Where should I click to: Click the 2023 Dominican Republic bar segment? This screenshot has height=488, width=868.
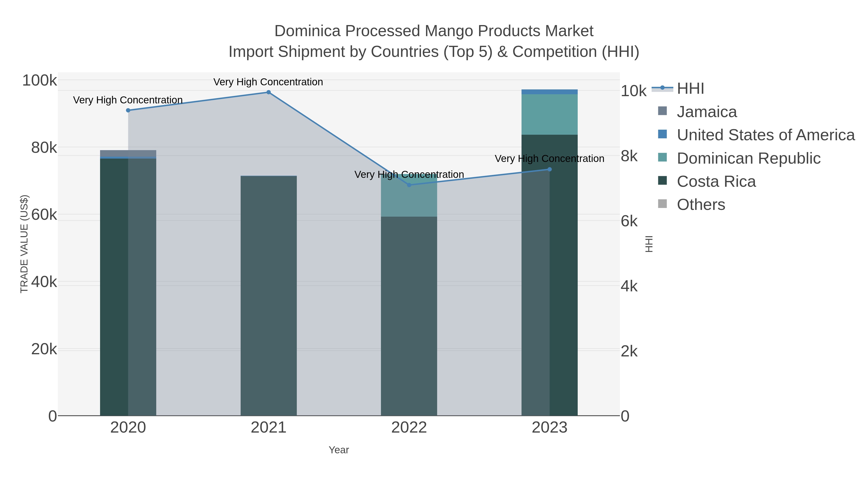click(549, 114)
